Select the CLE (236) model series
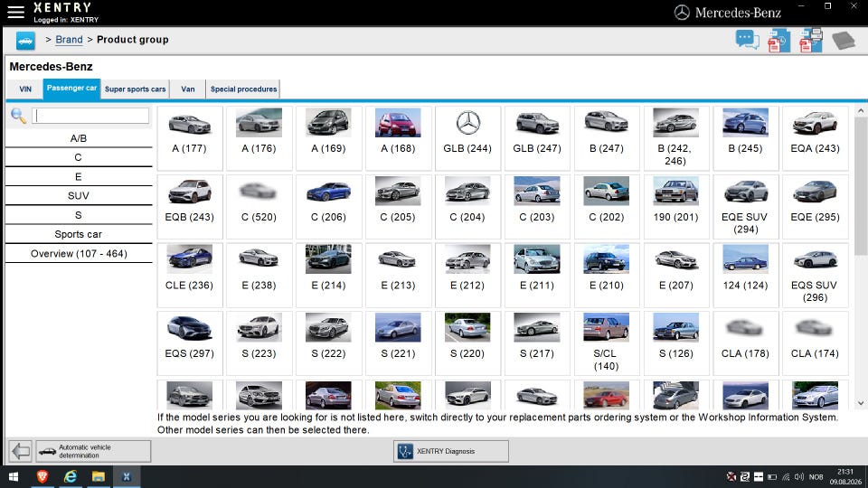Image resolution: width=868 pixels, height=488 pixels. pyautogui.click(x=190, y=275)
